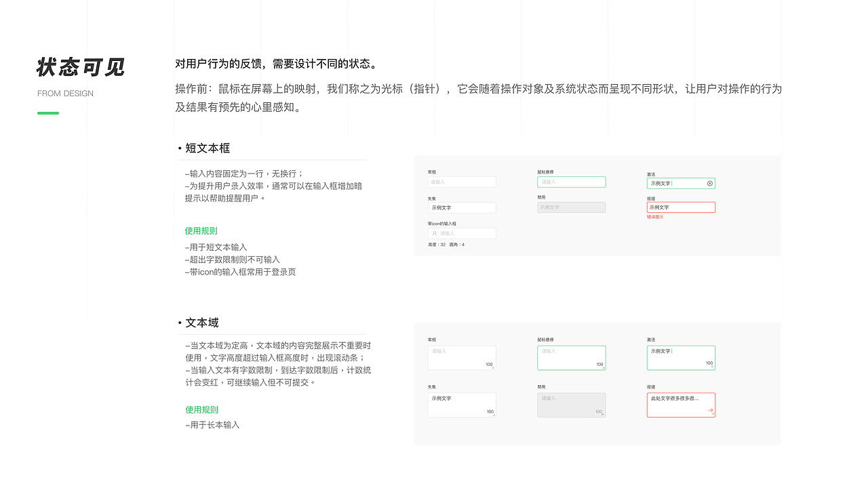Click the 100 counter in the 常规 text area
868x488 pixels.
pos(489,365)
